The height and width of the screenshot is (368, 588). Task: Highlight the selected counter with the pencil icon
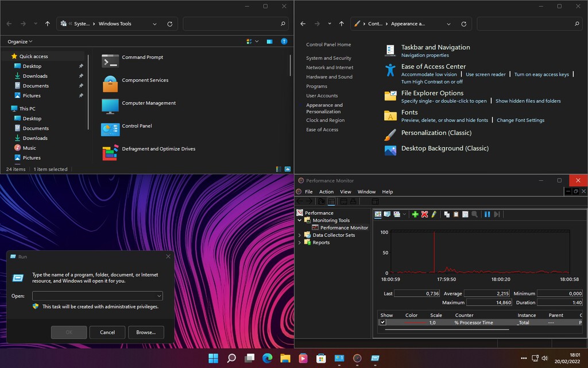434,214
